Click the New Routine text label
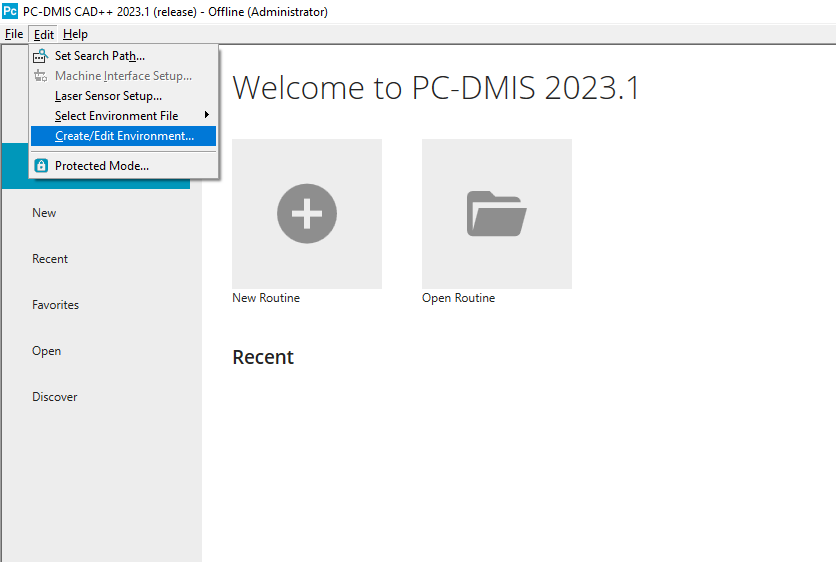The image size is (836, 562). pyautogui.click(x=266, y=298)
